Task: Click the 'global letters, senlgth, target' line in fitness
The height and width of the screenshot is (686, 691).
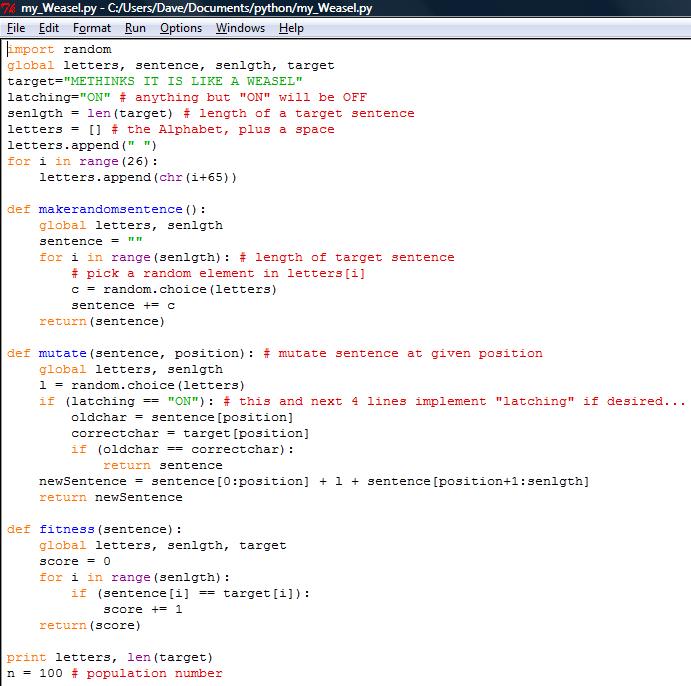Action: click(163, 546)
